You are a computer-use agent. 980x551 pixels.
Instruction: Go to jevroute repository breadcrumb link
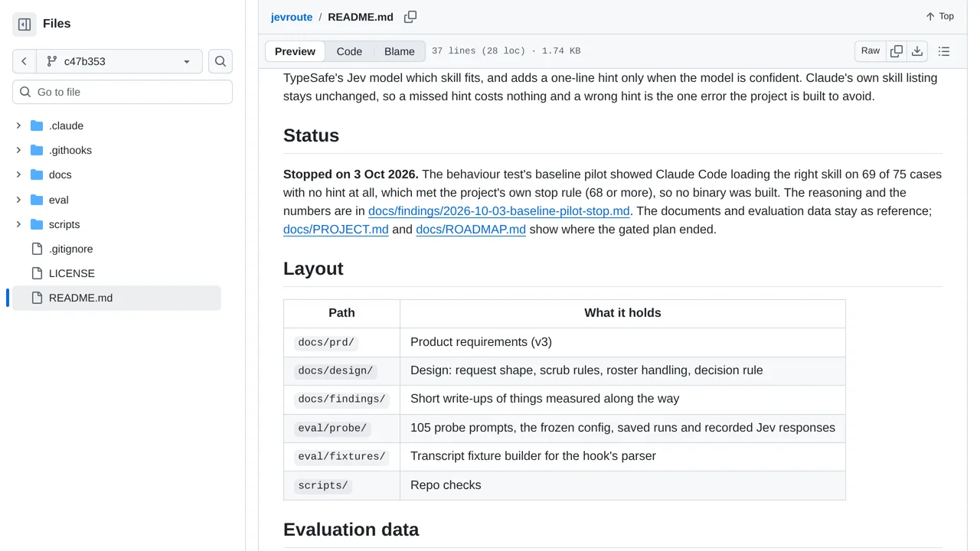coord(292,17)
